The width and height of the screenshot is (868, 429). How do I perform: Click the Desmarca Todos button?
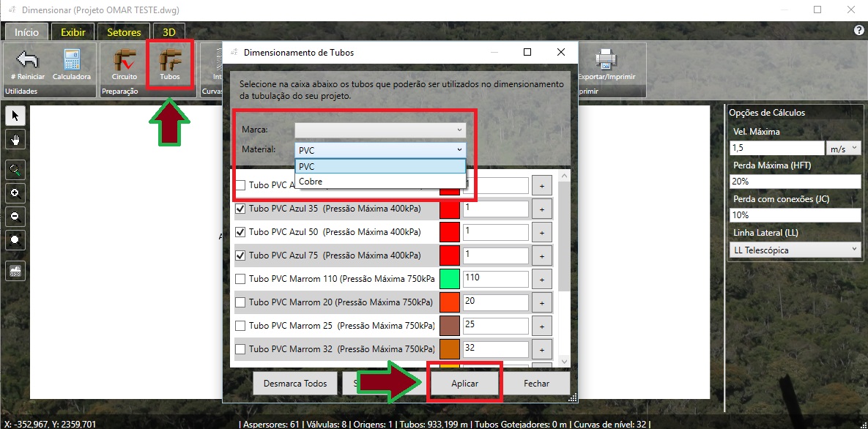pos(295,383)
